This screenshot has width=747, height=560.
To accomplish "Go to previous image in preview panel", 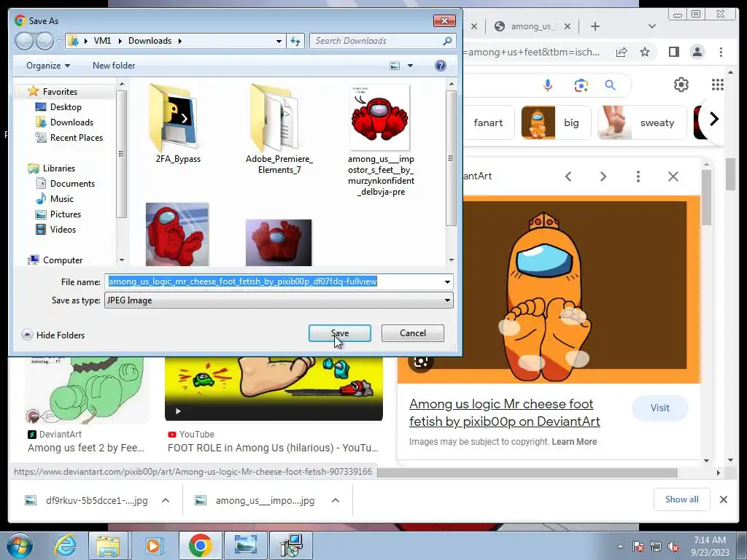I will [x=568, y=176].
